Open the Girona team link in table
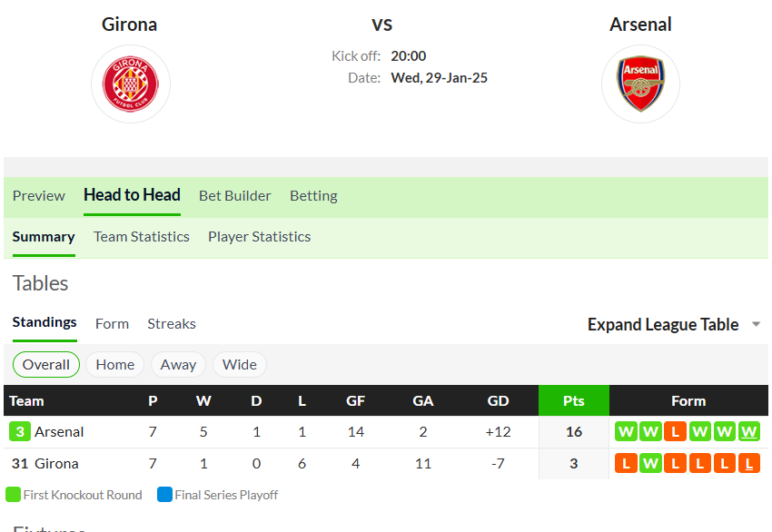The width and height of the screenshot is (772, 532). point(56,463)
